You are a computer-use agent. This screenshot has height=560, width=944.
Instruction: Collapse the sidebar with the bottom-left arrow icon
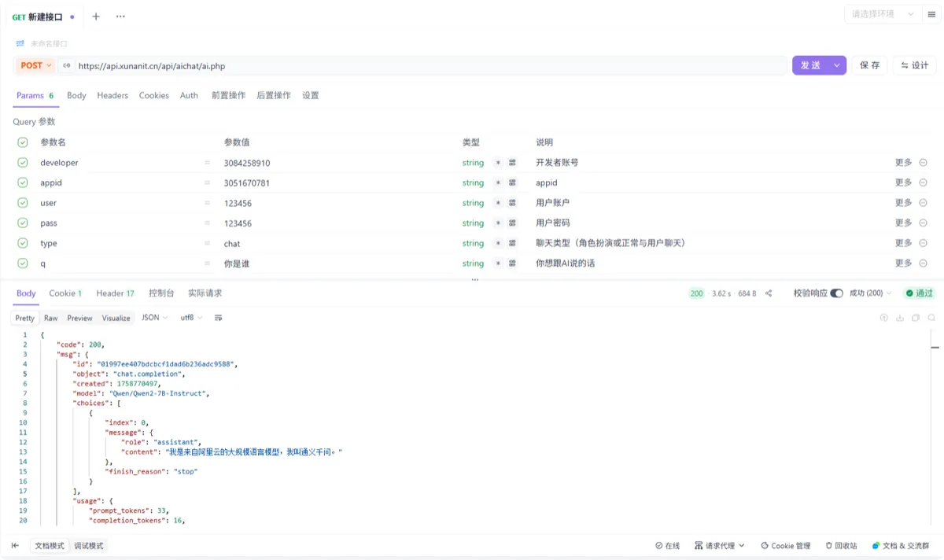coord(15,546)
